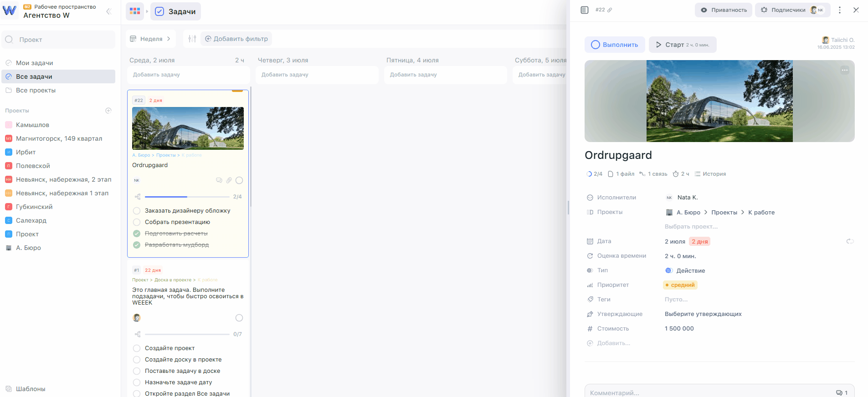The image size is (868, 397).
Task: Open cover image options menu
Action: coord(845,70)
